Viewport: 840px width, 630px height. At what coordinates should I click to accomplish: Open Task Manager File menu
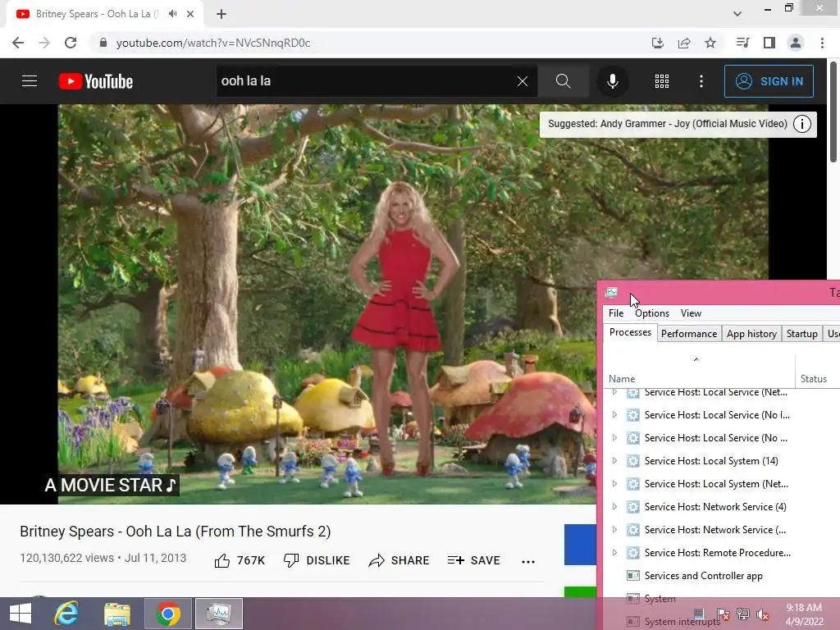[616, 313]
